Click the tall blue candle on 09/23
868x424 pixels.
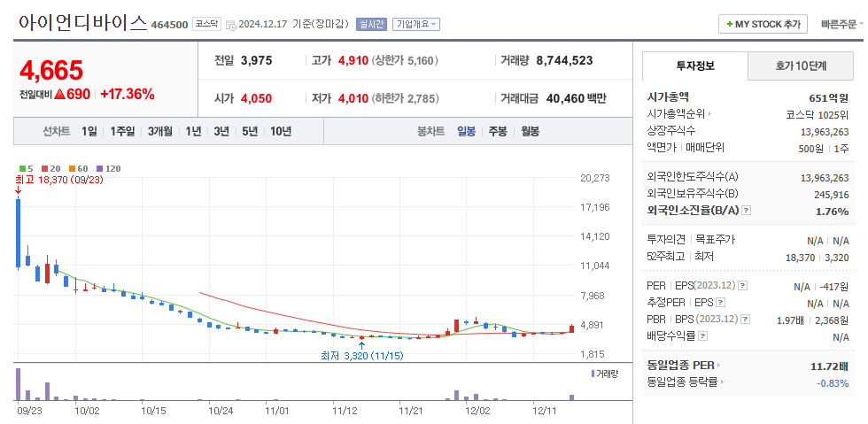[19, 233]
